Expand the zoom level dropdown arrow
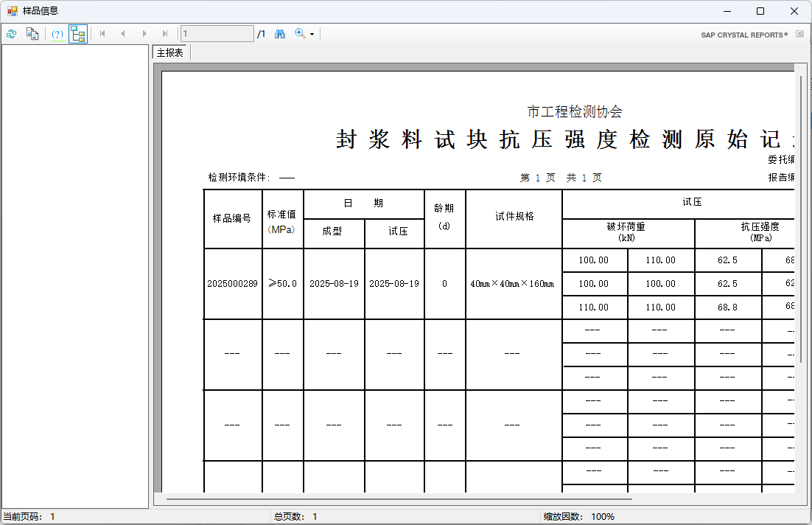Viewport: 812px width, 525px height. [x=312, y=35]
